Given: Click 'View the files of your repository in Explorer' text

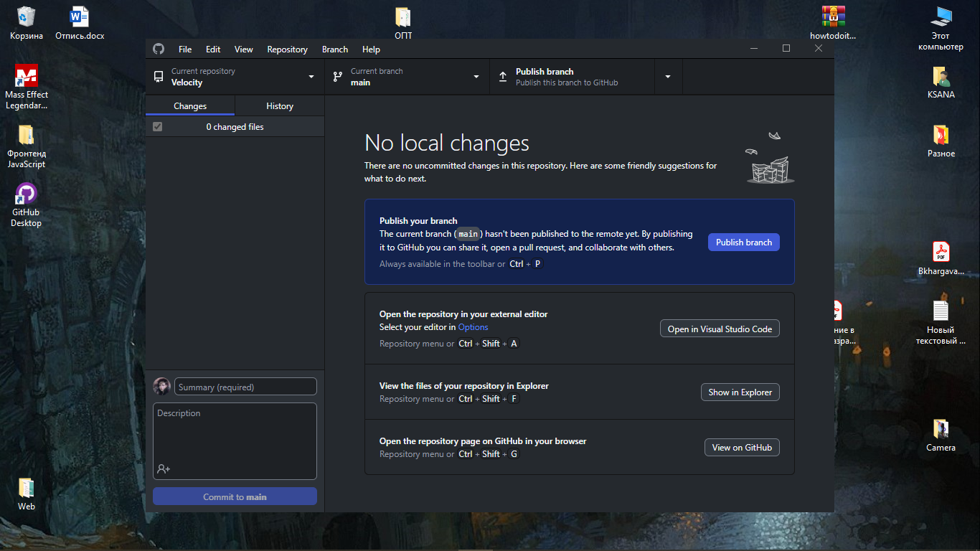Looking at the screenshot, I should click(x=464, y=386).
